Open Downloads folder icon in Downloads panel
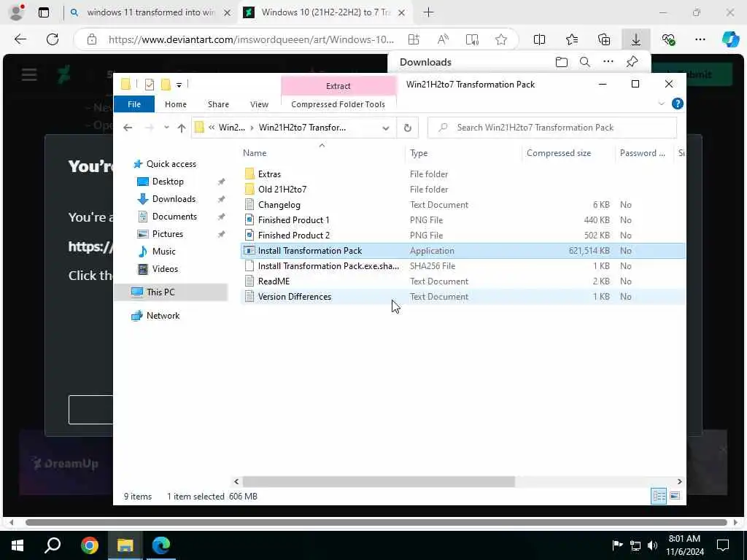Viewport: 747px width, 560px height. click(561, 62)
